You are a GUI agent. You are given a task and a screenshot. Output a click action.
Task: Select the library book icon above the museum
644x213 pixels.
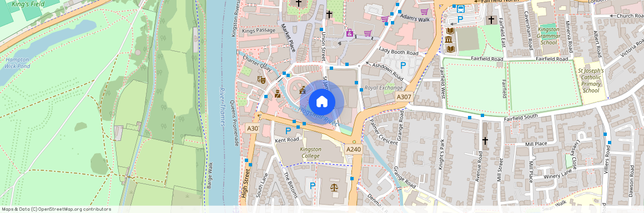450,31
